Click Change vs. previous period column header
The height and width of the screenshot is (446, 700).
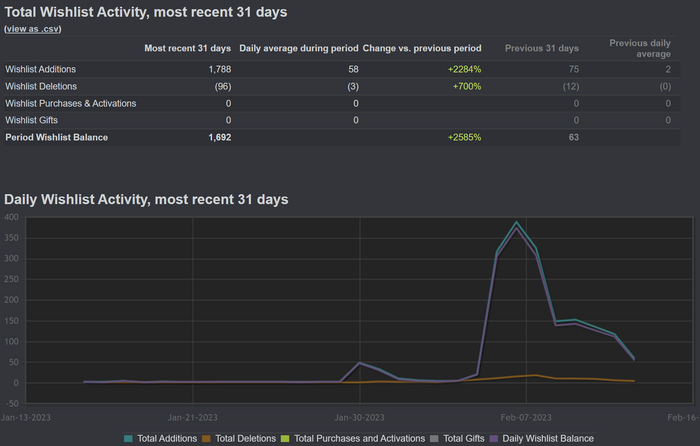(422, 48)
